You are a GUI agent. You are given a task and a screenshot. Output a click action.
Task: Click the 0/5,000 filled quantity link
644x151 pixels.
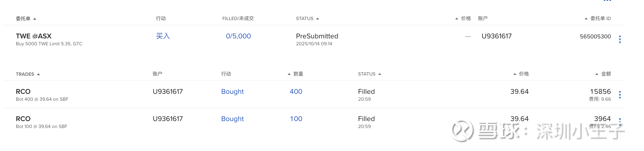pos(238,36)
